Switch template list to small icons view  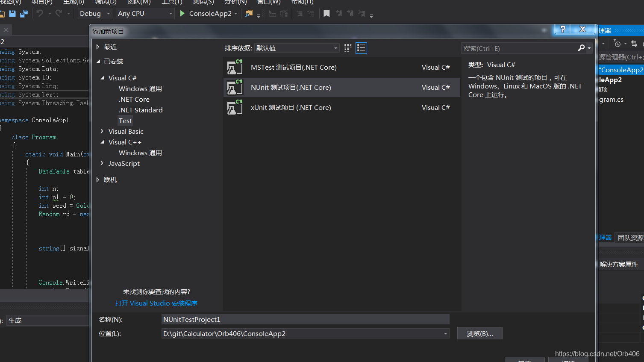click(348, 48)
